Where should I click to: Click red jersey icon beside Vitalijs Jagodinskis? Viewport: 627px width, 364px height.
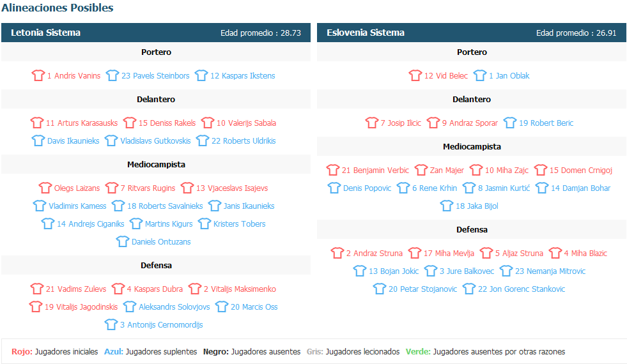point(36,307)
